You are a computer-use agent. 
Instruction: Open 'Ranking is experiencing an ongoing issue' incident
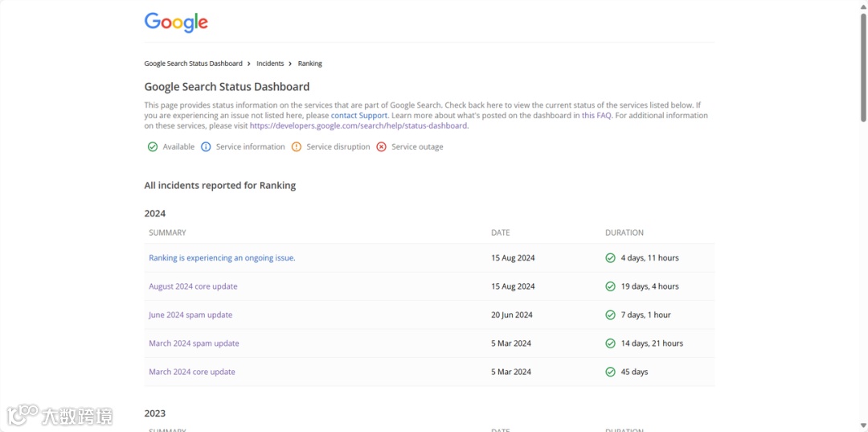click(x=222, y=258)
